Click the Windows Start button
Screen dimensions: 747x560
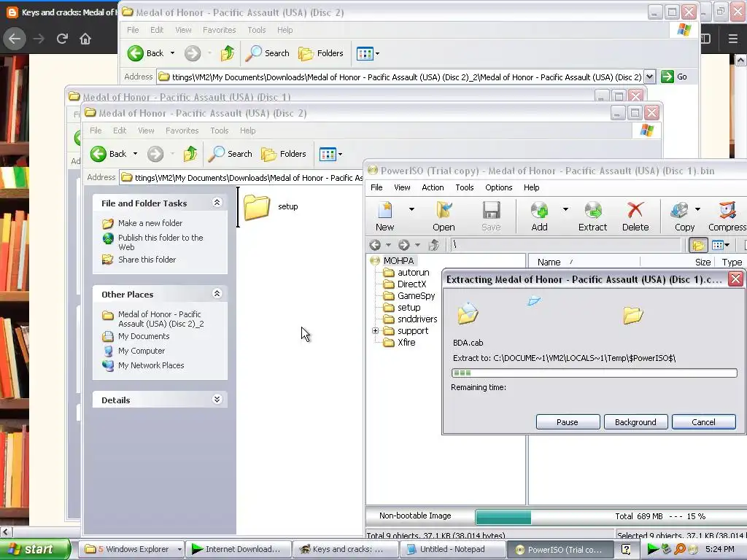click(36, 549)
